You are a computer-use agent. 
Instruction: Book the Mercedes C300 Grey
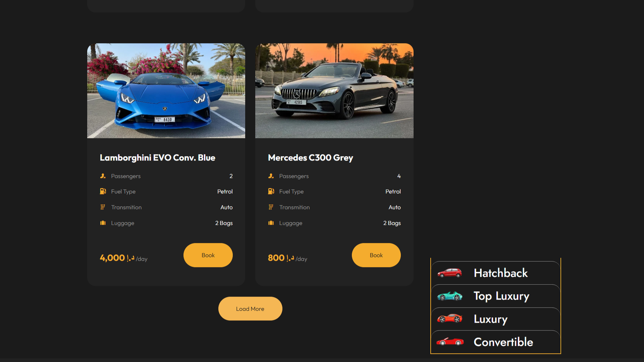376,255
